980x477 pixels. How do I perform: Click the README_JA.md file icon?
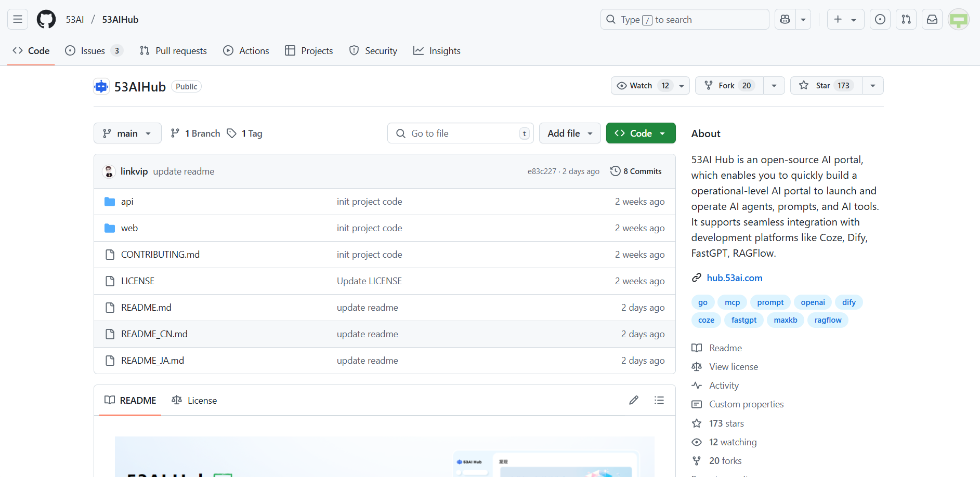110,361
